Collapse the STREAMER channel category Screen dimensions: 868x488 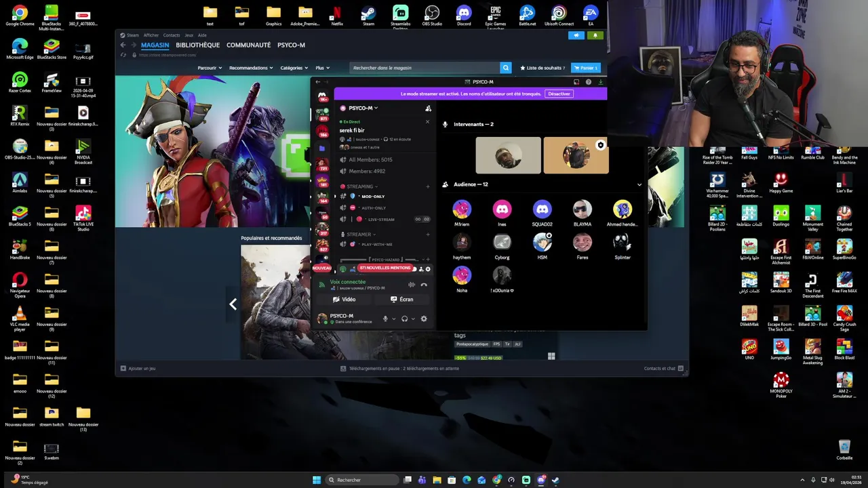tap(360, 235)
